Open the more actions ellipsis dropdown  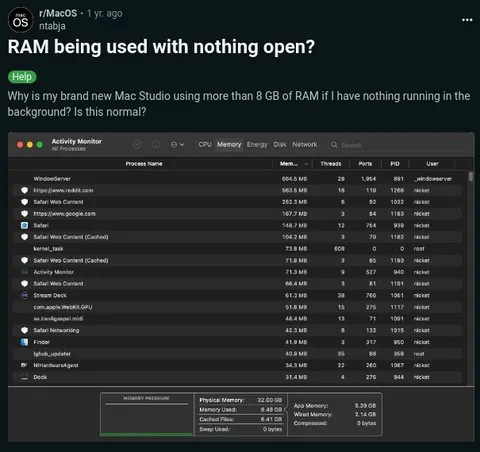(x=177, y=144)
